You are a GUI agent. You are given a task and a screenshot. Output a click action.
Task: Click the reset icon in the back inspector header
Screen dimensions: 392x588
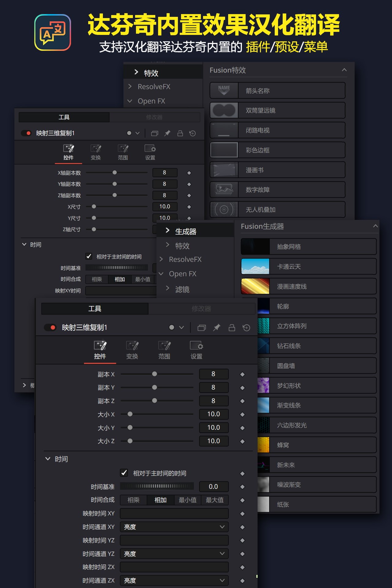pos(192,133)
